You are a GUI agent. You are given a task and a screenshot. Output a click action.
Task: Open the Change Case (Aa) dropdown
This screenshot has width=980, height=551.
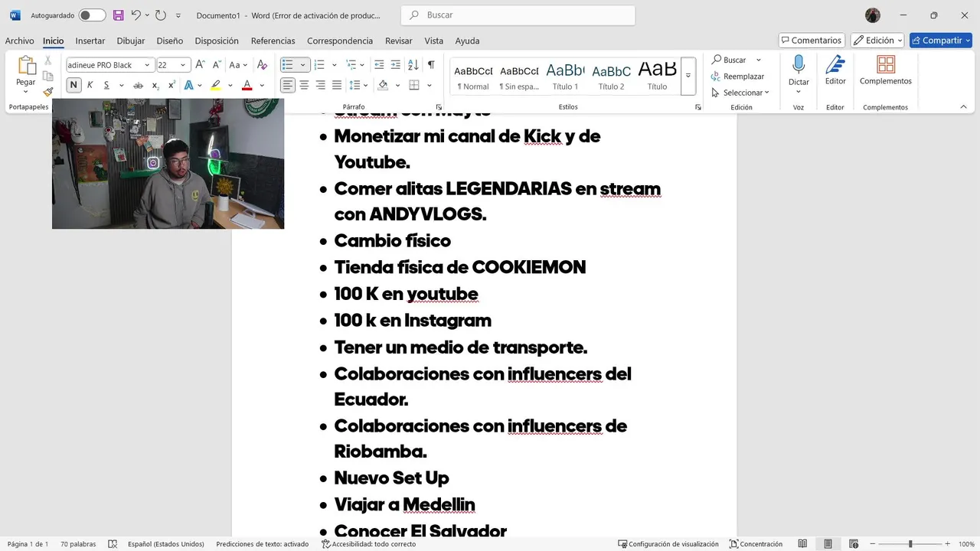click(238, 65)
